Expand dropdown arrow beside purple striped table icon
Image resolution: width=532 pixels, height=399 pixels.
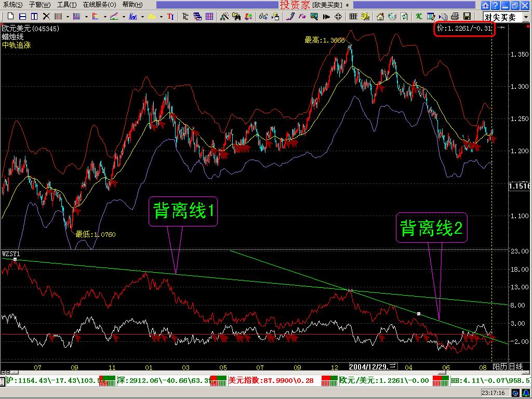pyautogui.click(x=86, y=17)
